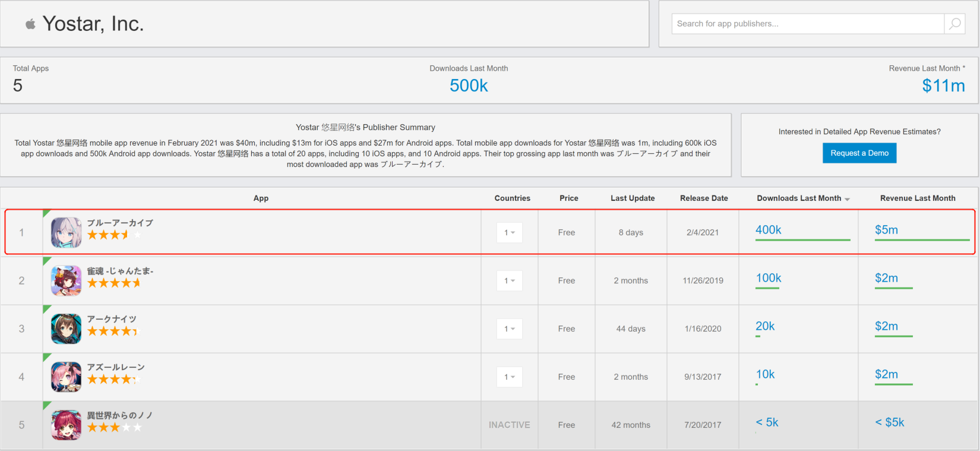
Task: Click the 9/13/2017 release date cell
Action: click(703, 377)
